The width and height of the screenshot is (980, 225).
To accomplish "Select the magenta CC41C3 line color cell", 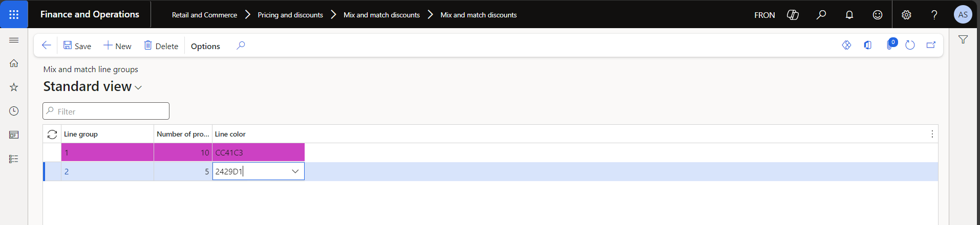I will 258,152.
